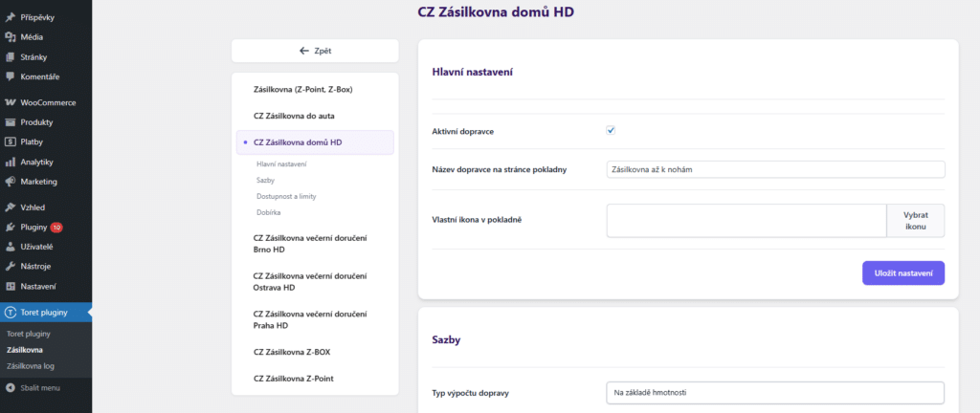Open Zásilkovna log submenu item
The image size is (980, 413).
(32, 366)
